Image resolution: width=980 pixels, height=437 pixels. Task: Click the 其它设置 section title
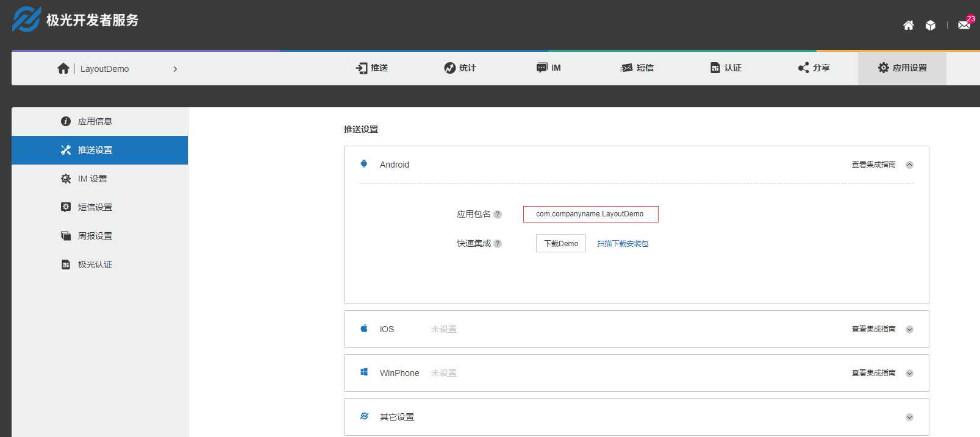397,417
